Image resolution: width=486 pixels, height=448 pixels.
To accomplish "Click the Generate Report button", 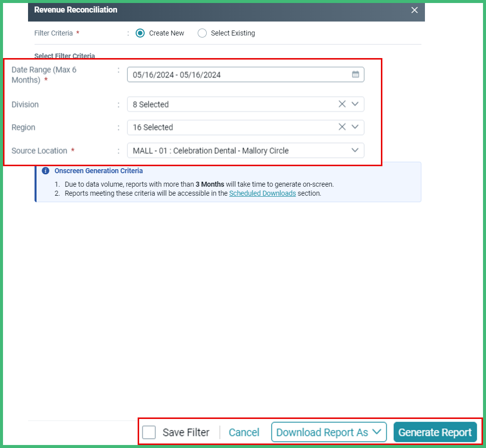I will point(435,431).
